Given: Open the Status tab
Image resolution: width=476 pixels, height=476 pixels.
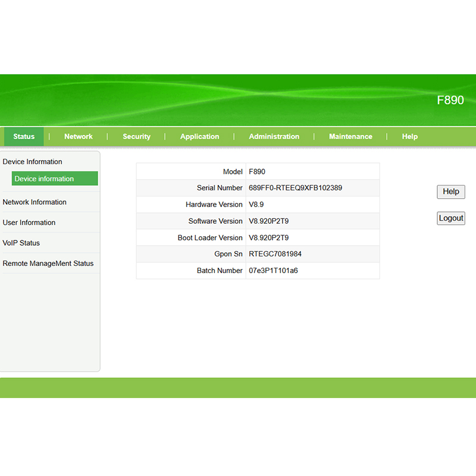Looking at the screenshot, I should coord(24,136).
